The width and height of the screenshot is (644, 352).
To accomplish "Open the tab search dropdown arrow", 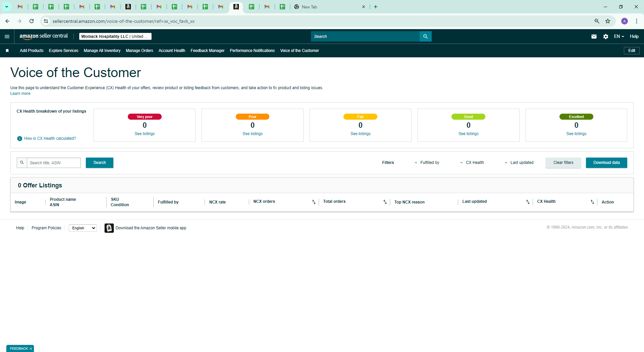I will (x=6, y=7).
